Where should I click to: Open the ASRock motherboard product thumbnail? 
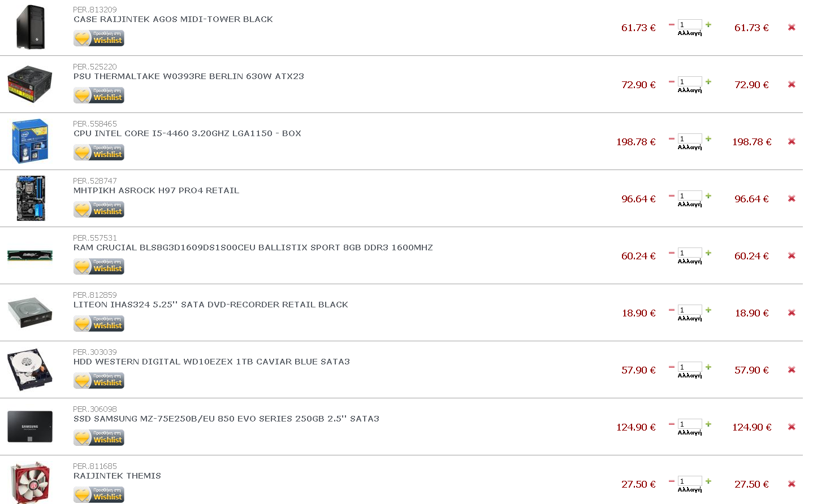pyautogui.click(x=31, y=198)
